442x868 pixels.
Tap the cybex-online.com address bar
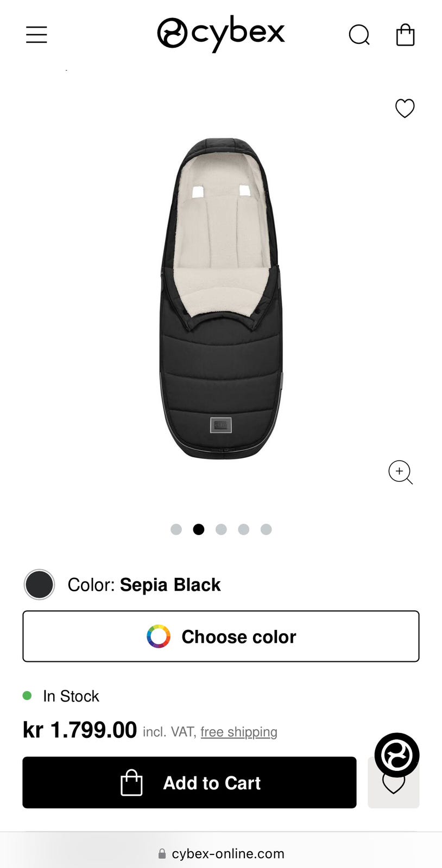(x=228, y=853)
